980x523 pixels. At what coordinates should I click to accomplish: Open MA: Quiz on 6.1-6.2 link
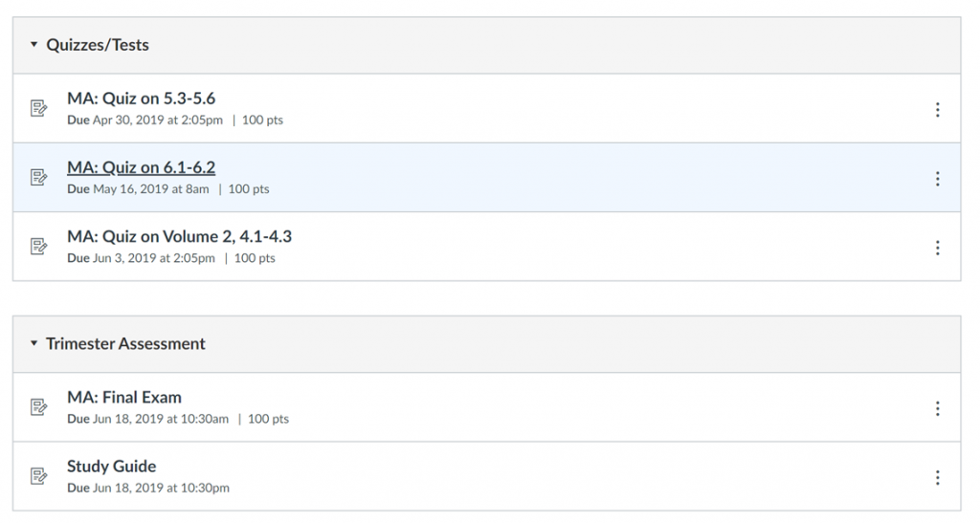(x=142, y=167)
